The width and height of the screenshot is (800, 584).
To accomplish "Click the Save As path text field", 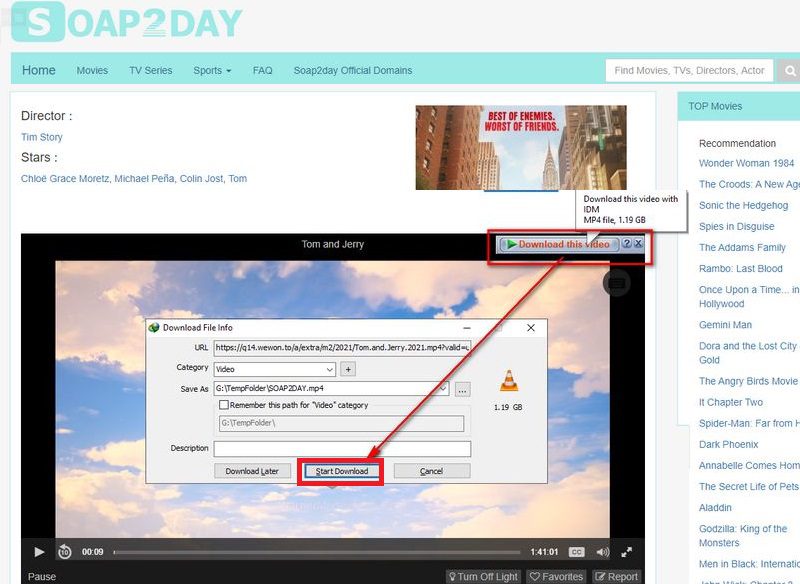I will (x=326, y=388).
